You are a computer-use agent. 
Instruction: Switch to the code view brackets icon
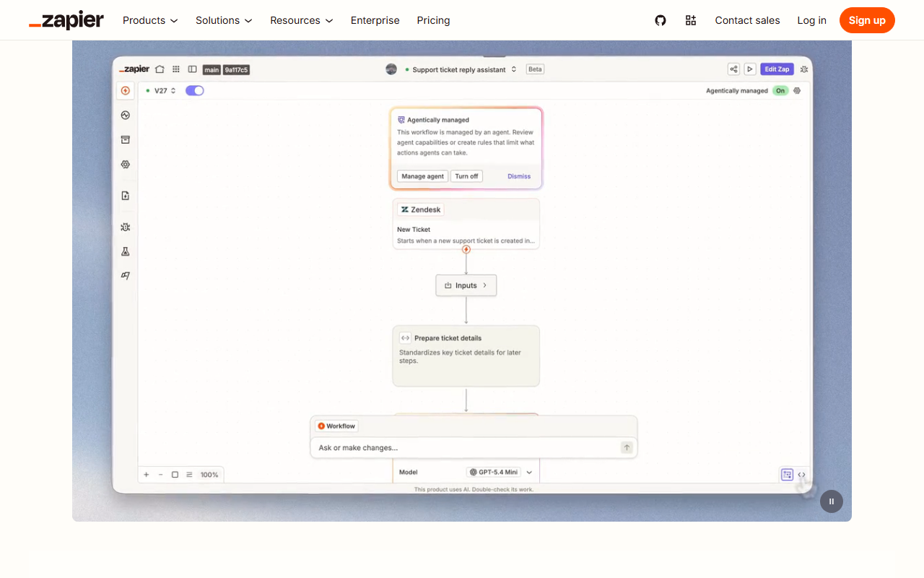pyautogui.click(x=801, y=475)
